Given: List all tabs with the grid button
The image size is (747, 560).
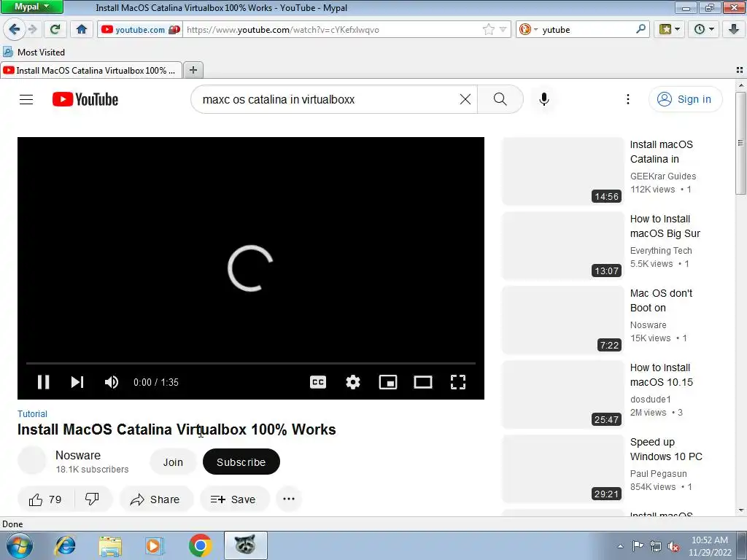Looking at the screenshot, I should 740,70.
